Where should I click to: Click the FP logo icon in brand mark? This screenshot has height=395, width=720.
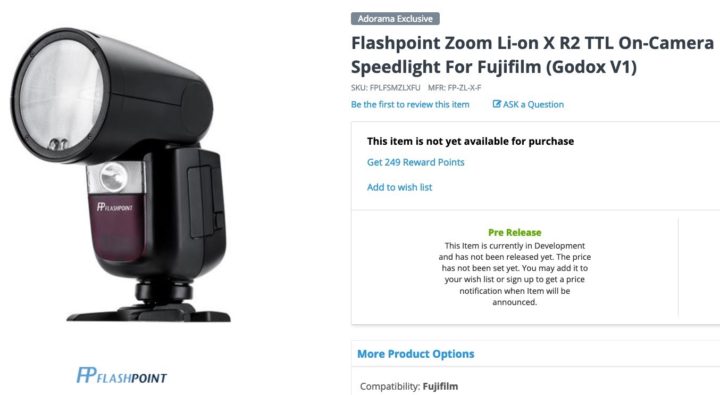click(x=86, y=375)
